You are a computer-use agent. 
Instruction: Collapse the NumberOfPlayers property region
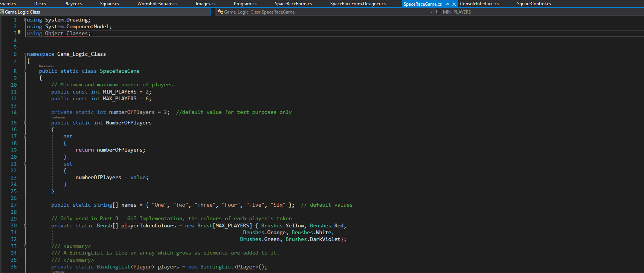click(x=25, y=123)
